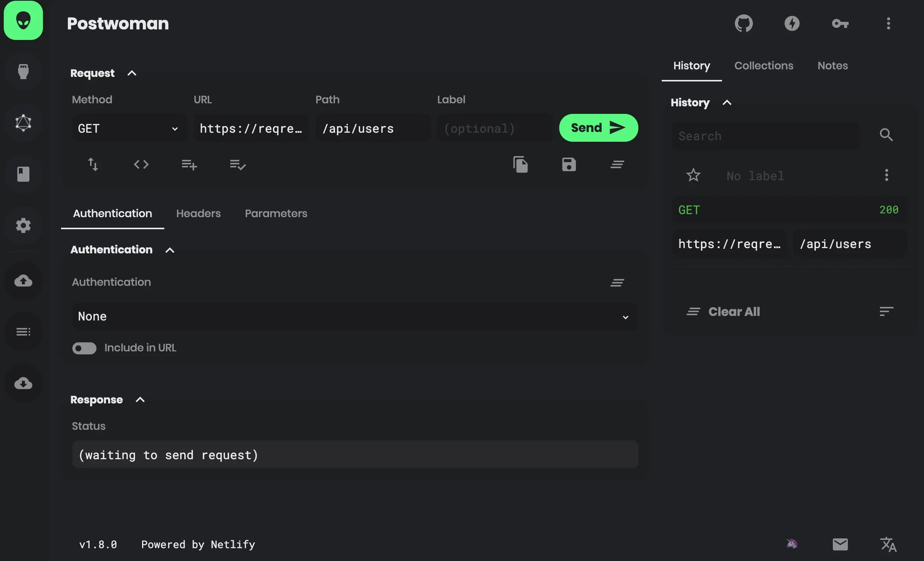The width and height of the screenshot is (924, 561).
Task: Click the playlist-add request icon
Action: (189, 164)
